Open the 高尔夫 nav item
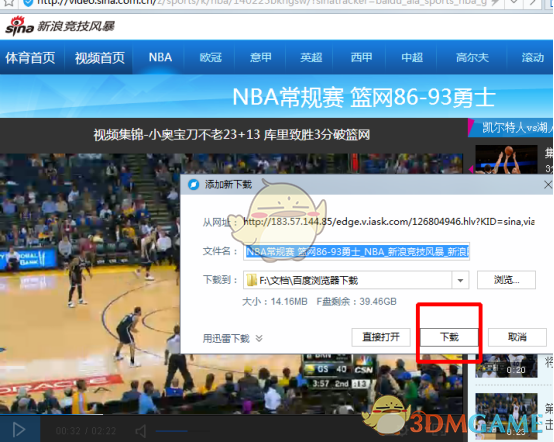This screenshot has width=554, height=442. pyautogui.click(x=472, y=57)
